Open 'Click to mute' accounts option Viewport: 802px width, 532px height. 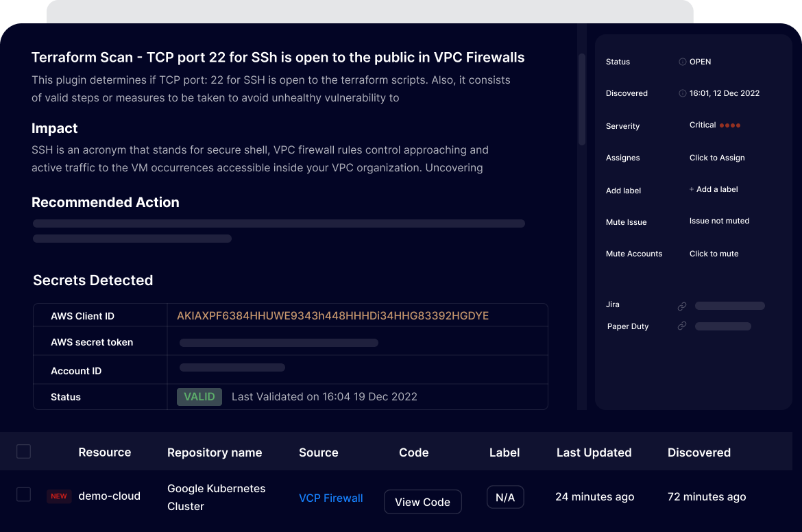coord(714,254)
